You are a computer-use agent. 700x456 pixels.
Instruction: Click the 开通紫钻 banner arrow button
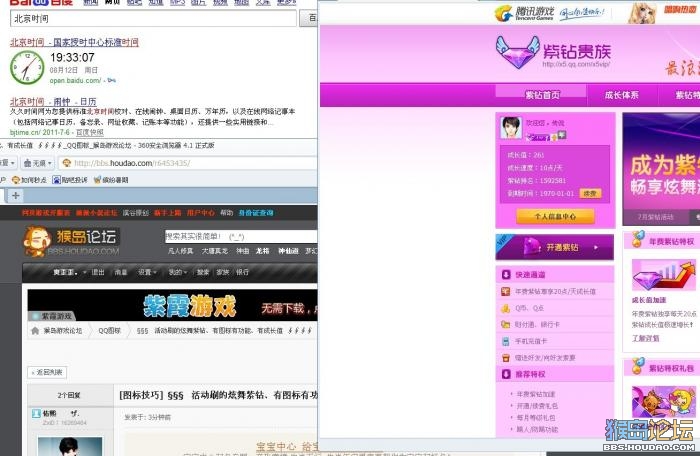(x=596, y=247)
